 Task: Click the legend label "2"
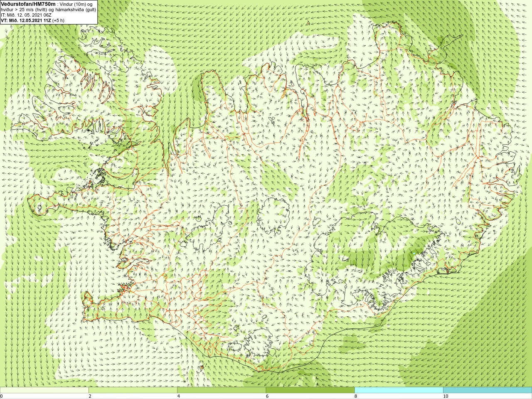click(90, 396)
